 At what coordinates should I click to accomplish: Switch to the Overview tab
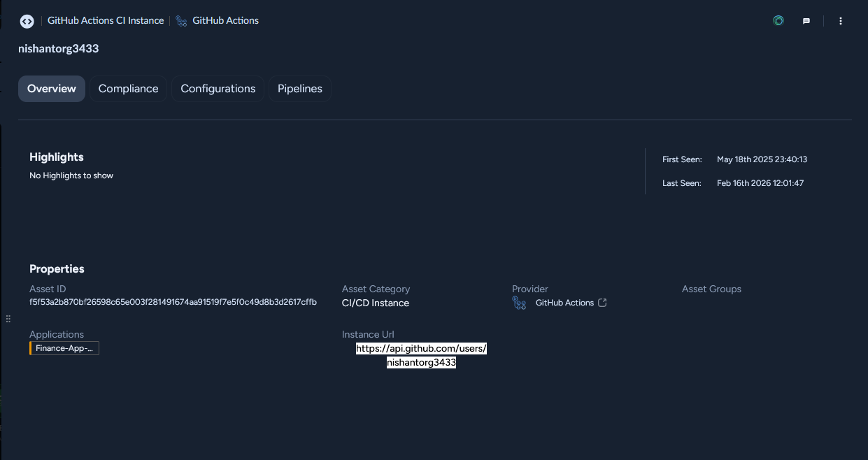pyautogui.click(x=52, y=89)
